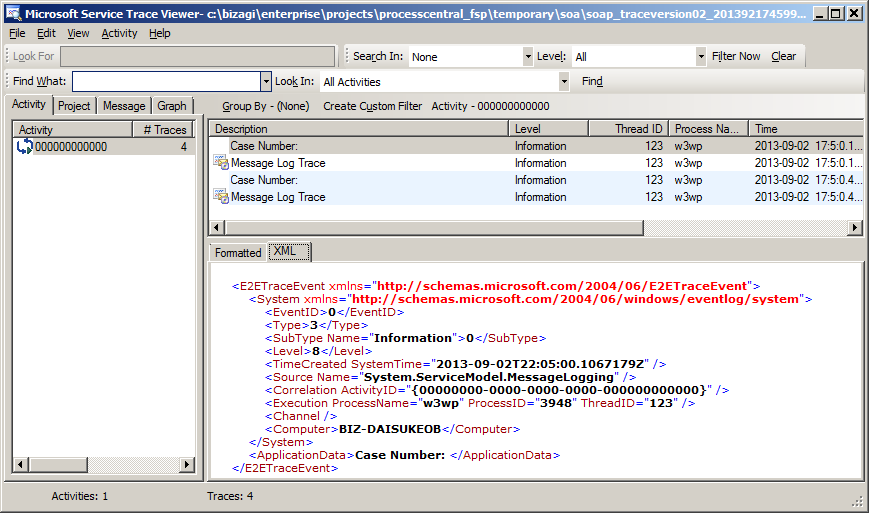This screenshot has width=869, height=513.
Task: Select the XML tab
Action: (x=289, y=251)
